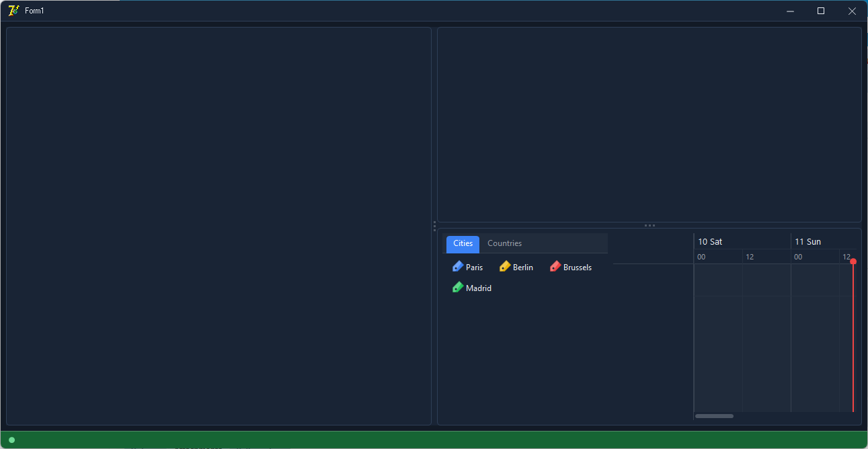
Task: Minimize the Form1 window
Action: (790, 11)
